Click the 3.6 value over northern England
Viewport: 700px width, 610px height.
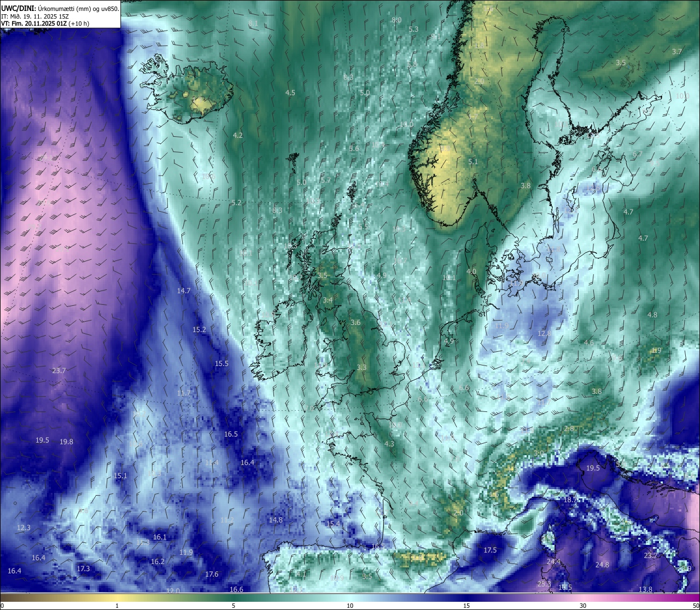coord(355,322)
